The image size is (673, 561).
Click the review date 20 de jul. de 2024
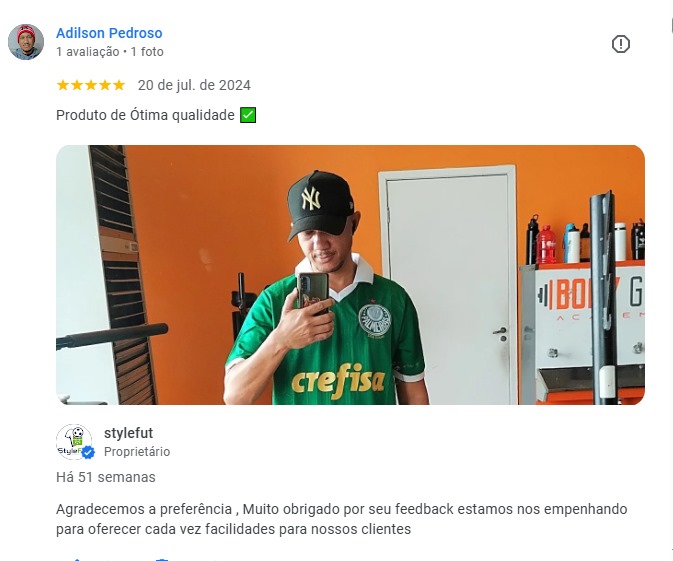194,85
